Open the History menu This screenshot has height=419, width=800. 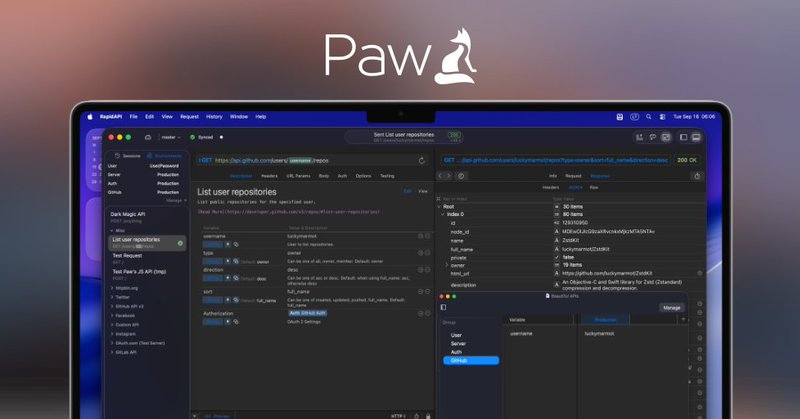tap(214, 117)
